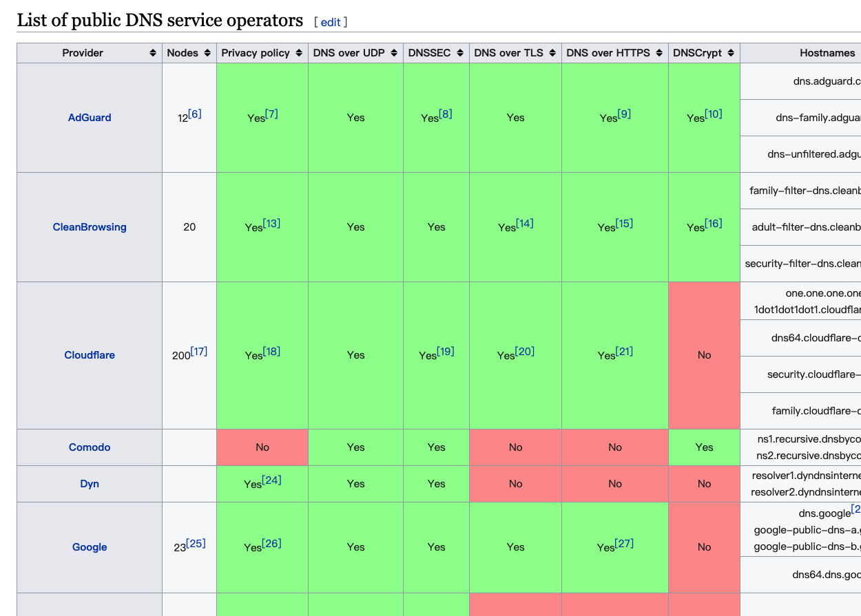Open footnote reference 6 for AdGuard nodes
Image resolution: width=861 pixels, height=616 pixels.
click(x=195, y=114)
